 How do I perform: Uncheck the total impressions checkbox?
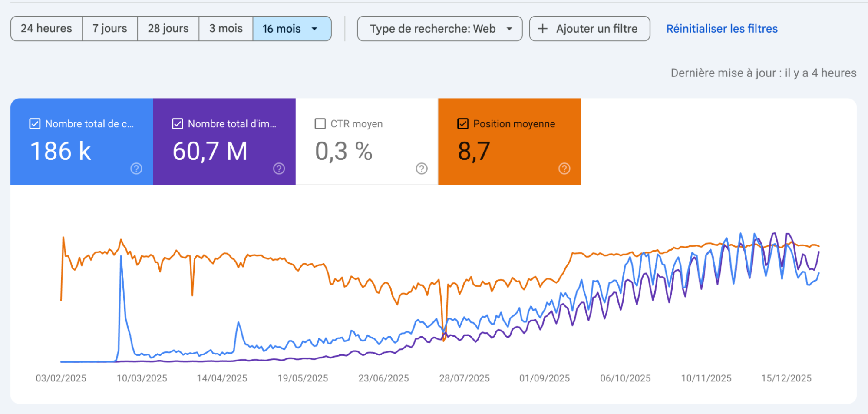178,124
